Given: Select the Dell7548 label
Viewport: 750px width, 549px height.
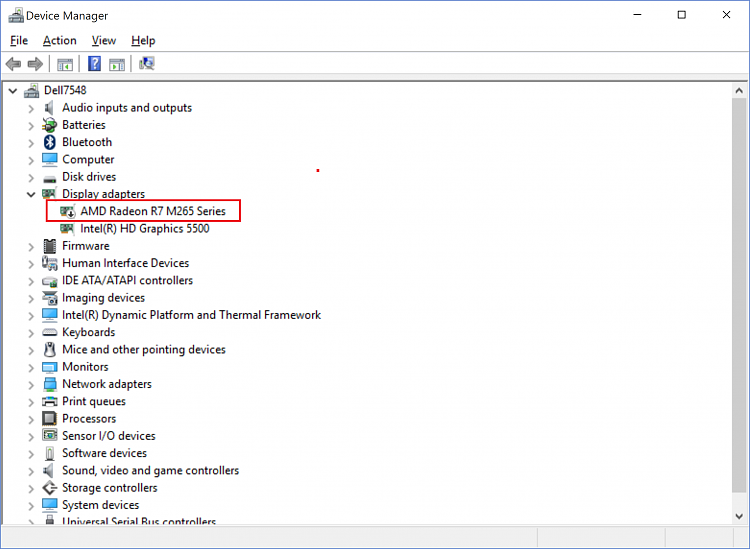Looking at the screenshot, I should (x=65, y=90).
